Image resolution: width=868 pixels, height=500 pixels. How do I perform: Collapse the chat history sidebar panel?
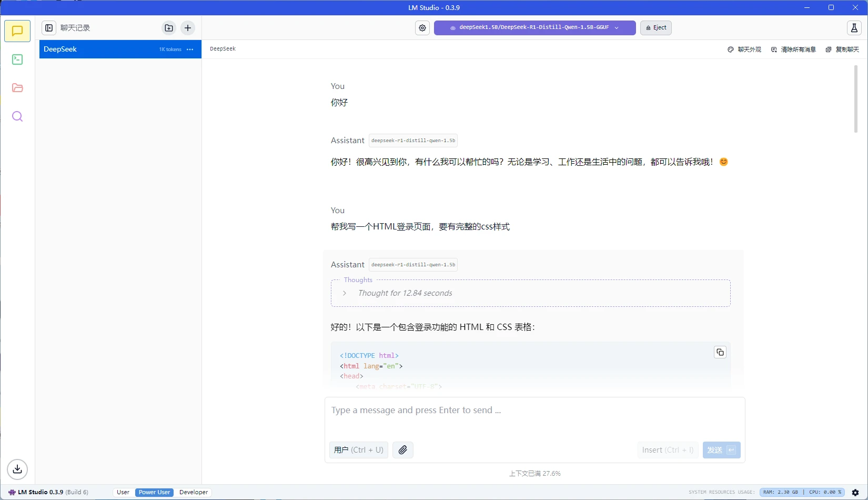49,28
